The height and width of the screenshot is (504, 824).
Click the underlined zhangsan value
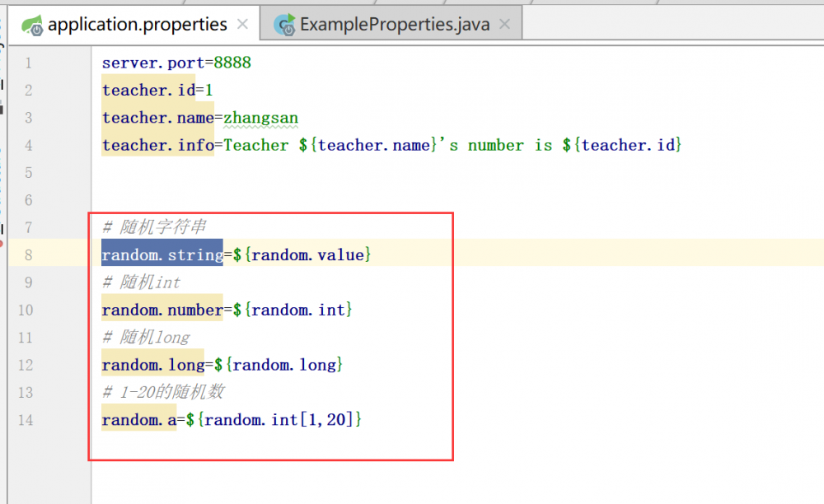[x=260, y=118]
